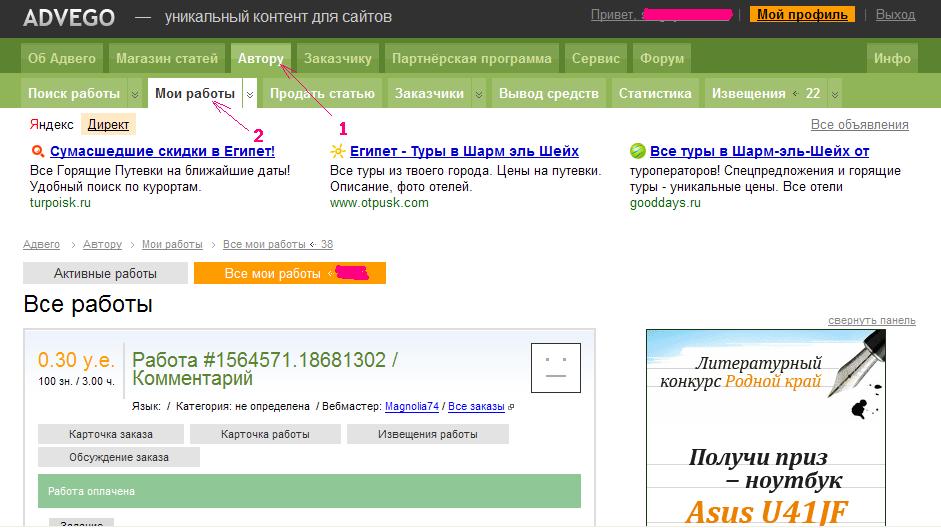Open webmaster Magnolia74 profile link
Image resolution: width=941 pixels, height=528 pixels.
click(x=412, y=406)
